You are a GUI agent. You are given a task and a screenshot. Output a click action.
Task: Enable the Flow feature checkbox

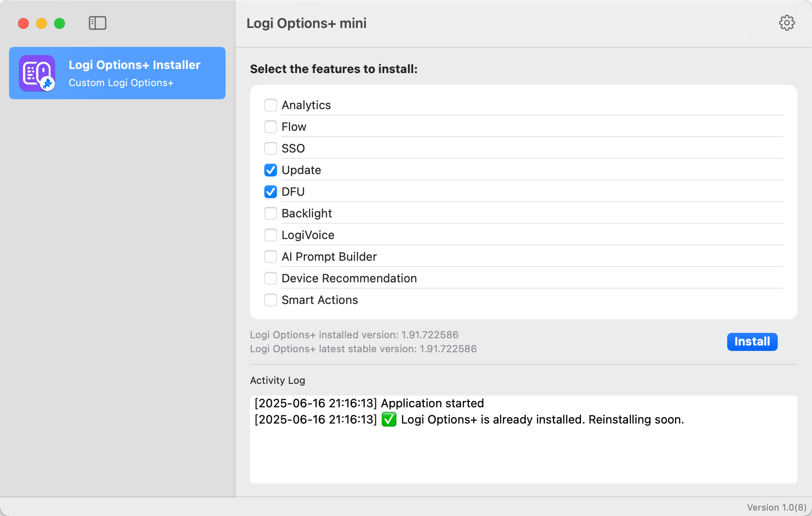[271, 127]
